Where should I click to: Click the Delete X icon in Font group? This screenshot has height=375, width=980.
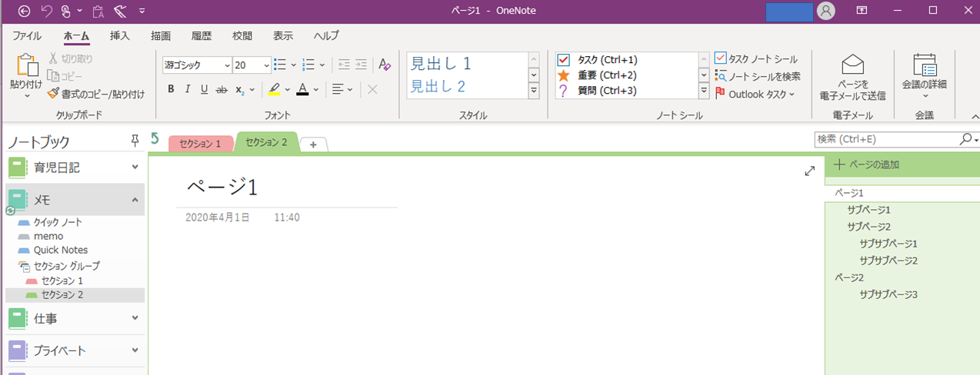click(x=373, y=89)
